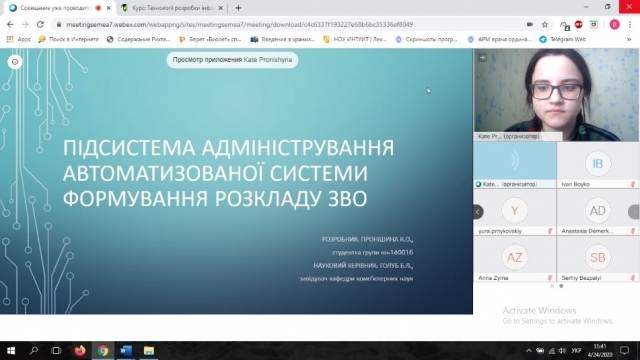Launch Firefox from the taskbar
Screen dimensions: 640x360
[x=80, y=351]
